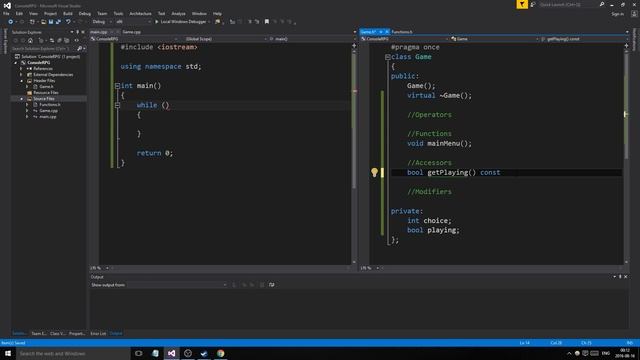Open the Tools menu
The width and height of the screenshot is (640, 360).
tap(118, 13)
